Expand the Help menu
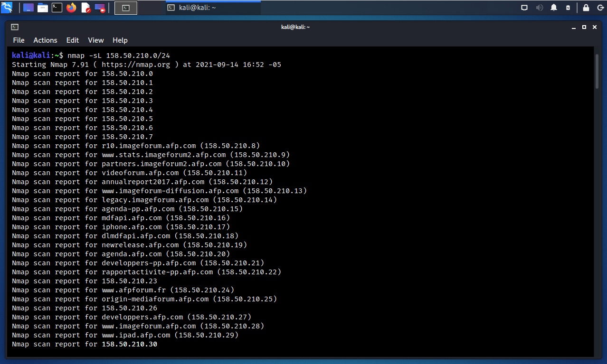The height and width of the screenshot is (364, 607). pos(120,40)
